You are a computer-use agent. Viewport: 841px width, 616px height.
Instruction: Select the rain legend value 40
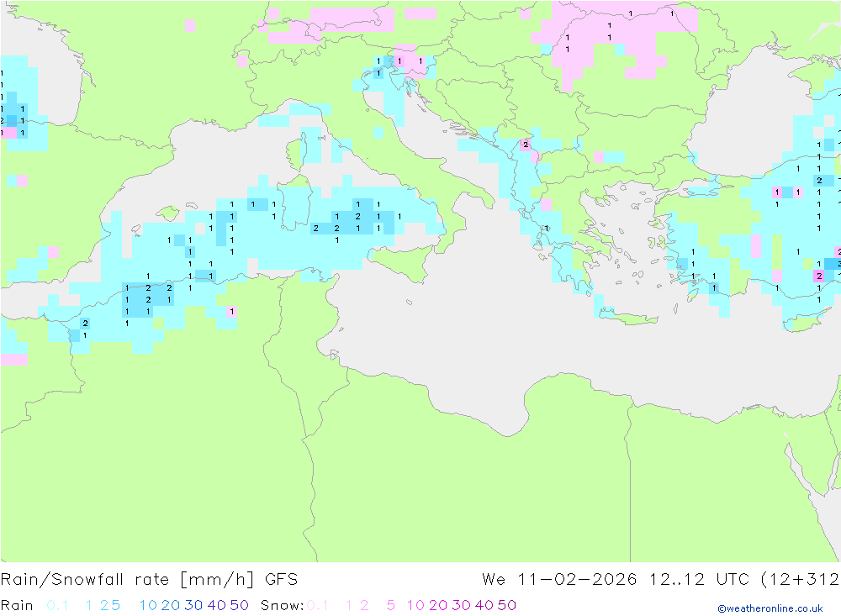coord(217,605)
